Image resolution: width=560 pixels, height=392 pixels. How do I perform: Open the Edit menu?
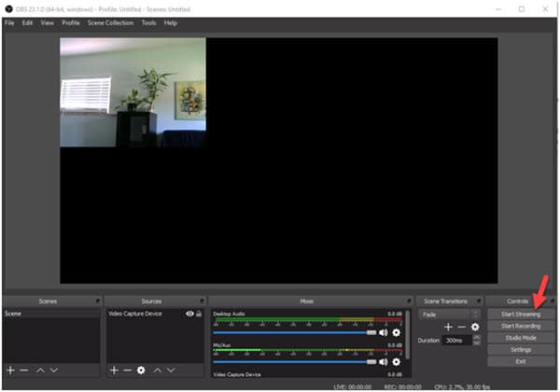point(27,23)
